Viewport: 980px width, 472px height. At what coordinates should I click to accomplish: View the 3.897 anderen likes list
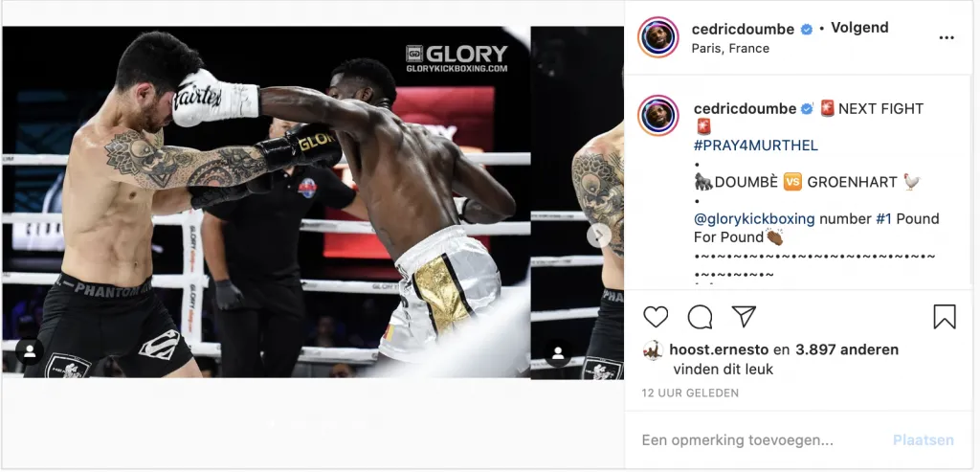click(847, 350)
